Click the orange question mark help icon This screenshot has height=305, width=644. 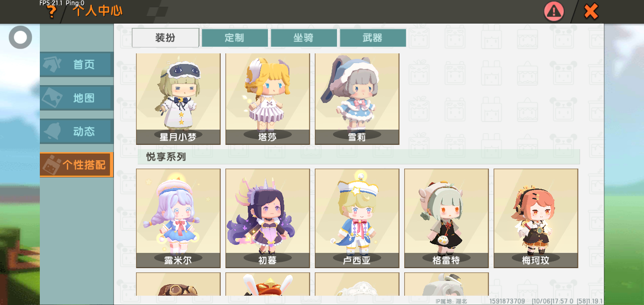click(51, 11)
